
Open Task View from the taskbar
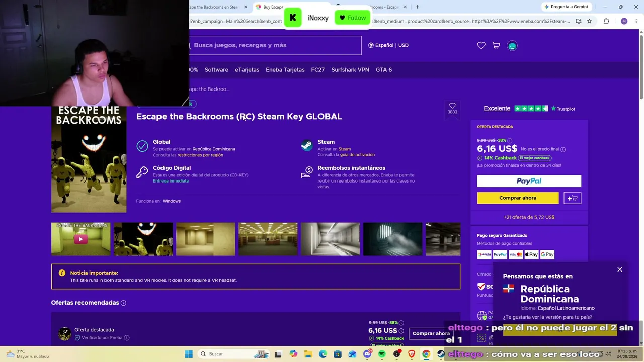pos(278,354)
